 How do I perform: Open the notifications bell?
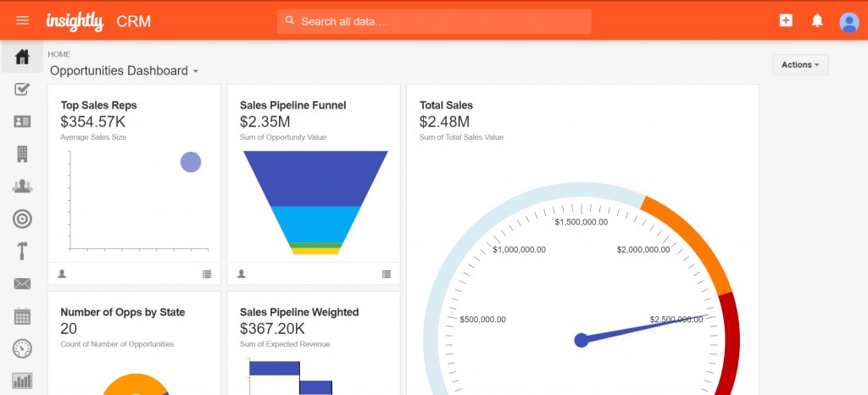[x=817, y=20]
